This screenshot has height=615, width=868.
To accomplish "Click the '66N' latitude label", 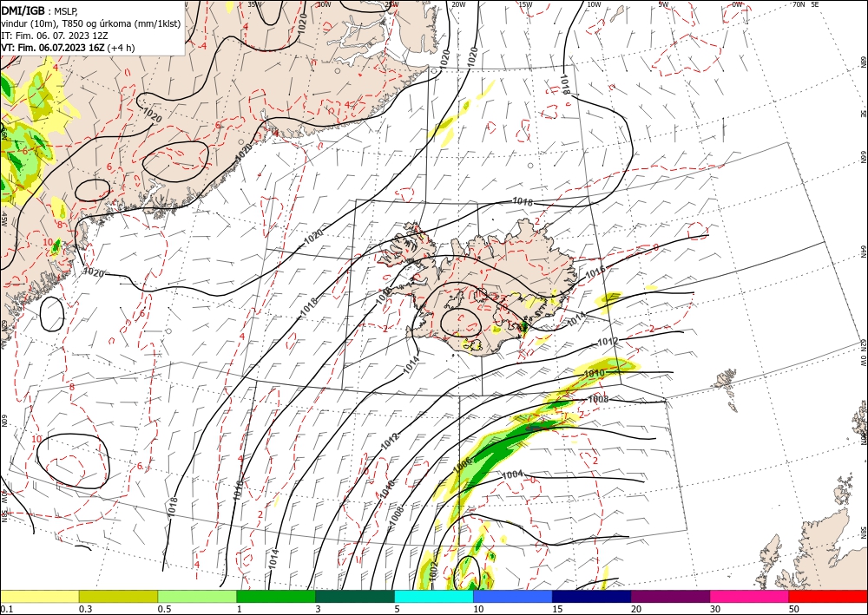I will click(863, 158).
